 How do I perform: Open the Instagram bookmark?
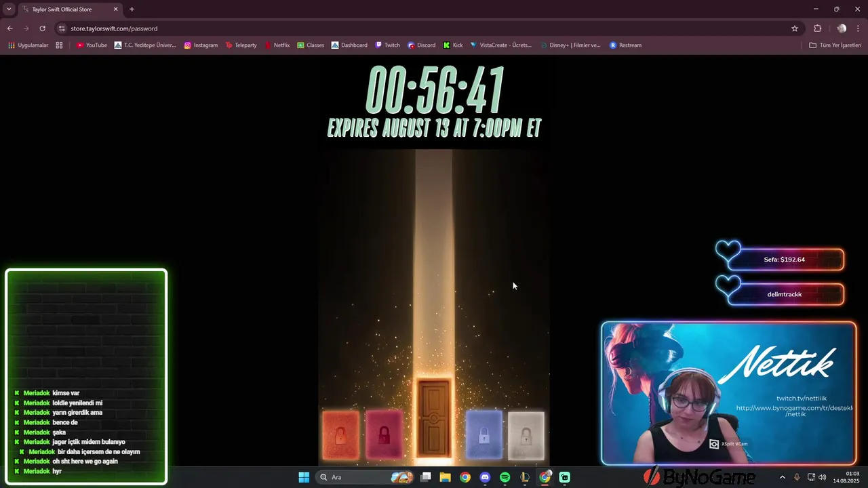tap(201, 45)
